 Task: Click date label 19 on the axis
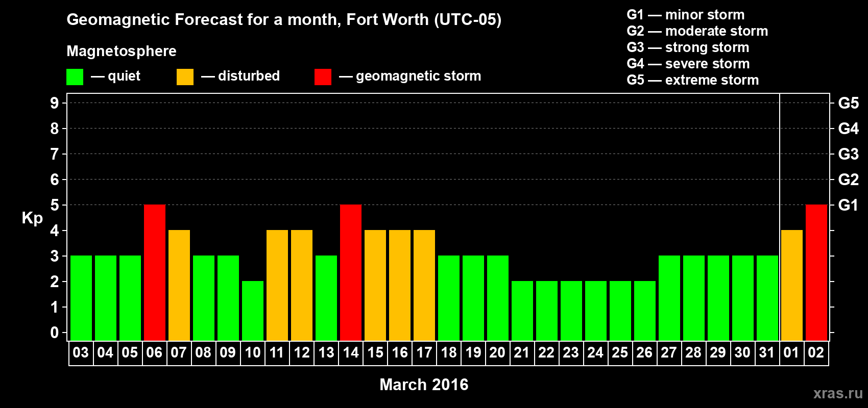473,353
